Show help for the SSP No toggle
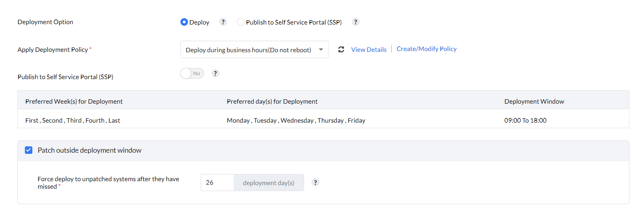This screenshot has width=644, height=214. (x=215, y=73)
